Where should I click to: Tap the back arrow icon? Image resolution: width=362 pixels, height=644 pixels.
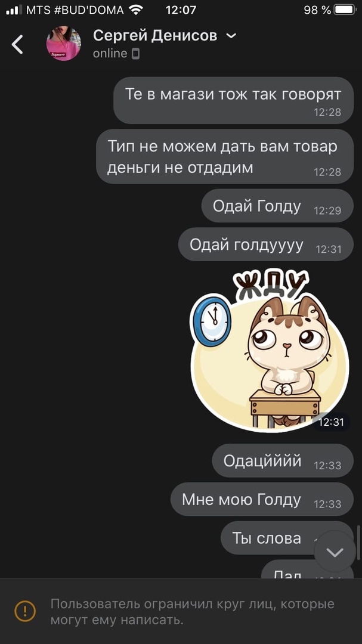pos(17,44)
